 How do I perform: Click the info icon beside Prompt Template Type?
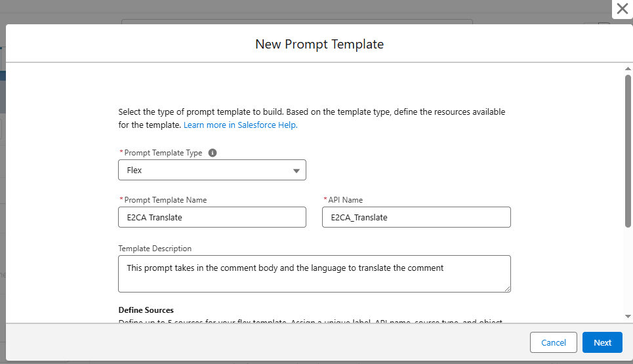(213, 153)
